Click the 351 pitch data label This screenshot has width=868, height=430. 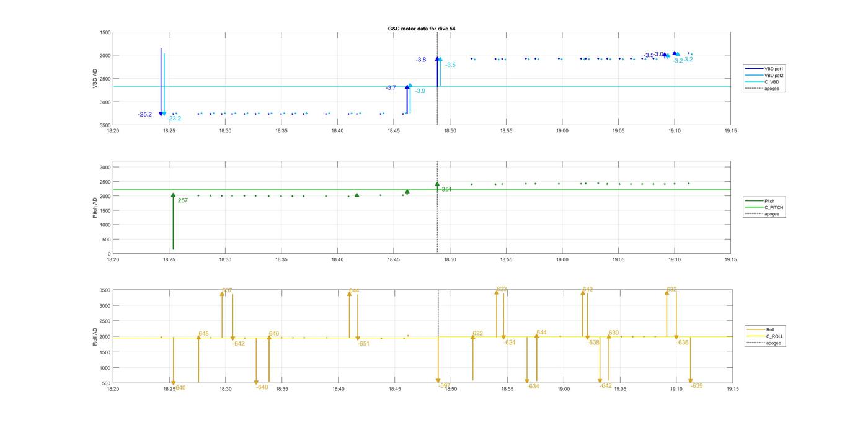(x=446, y=189)
